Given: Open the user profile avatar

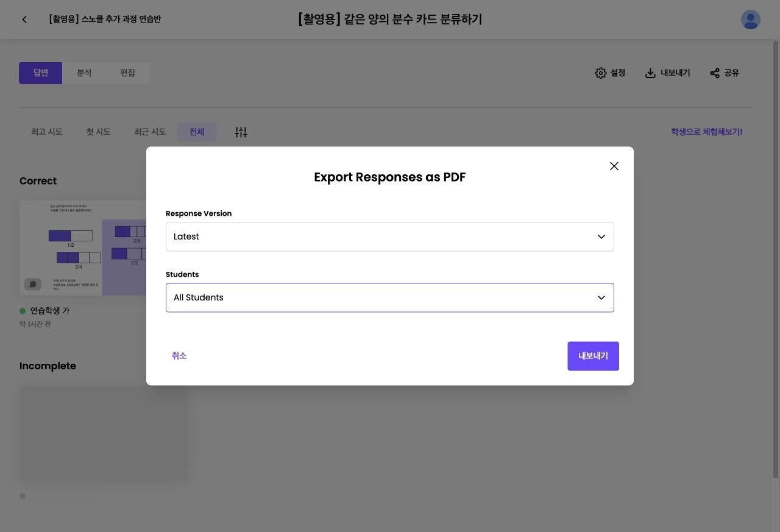Looking at the screenshot, I should coord(751,20).
